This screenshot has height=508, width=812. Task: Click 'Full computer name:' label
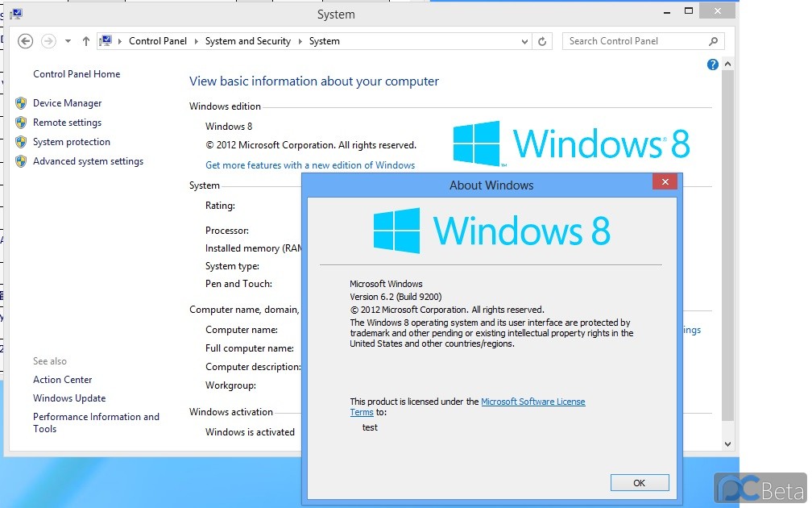[250, 348]
